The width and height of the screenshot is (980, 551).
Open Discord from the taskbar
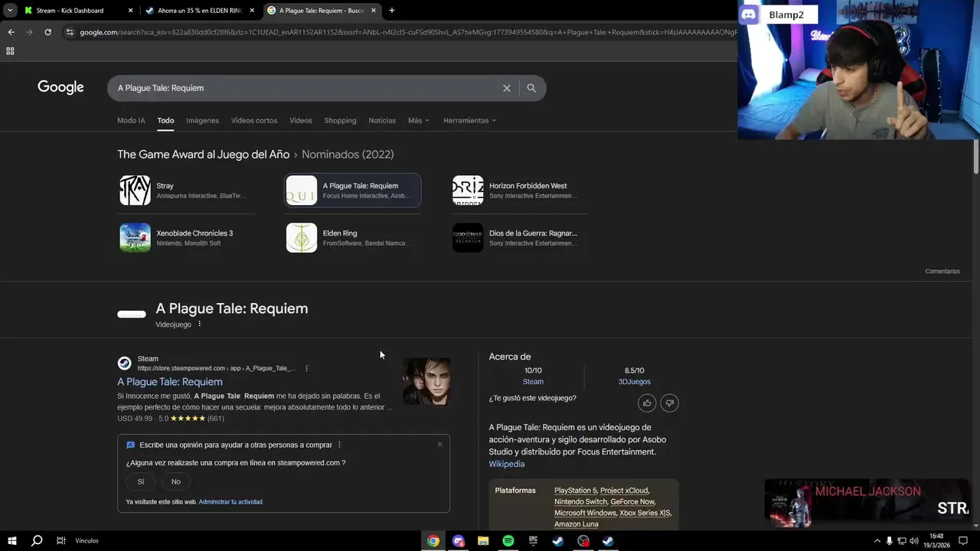tap(459, 540)
